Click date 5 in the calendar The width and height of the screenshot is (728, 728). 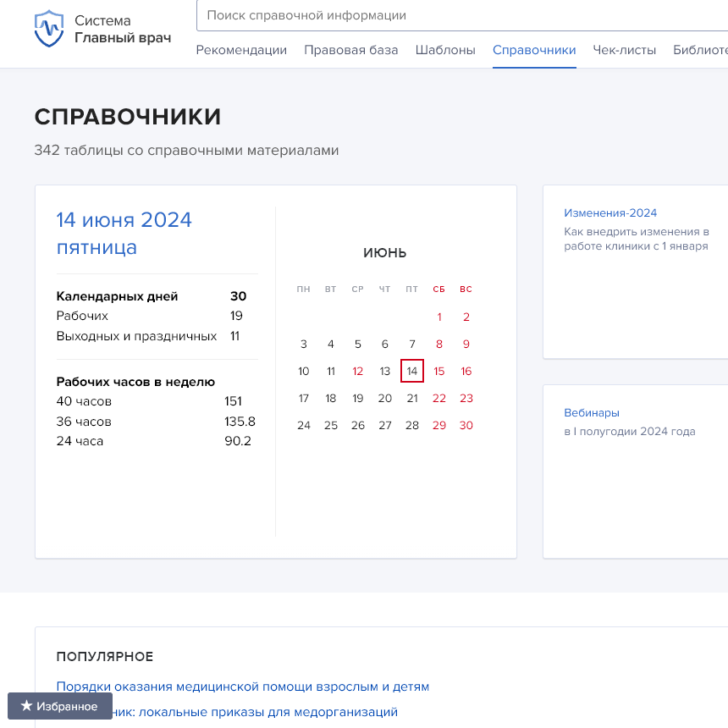tap(358, 344)
